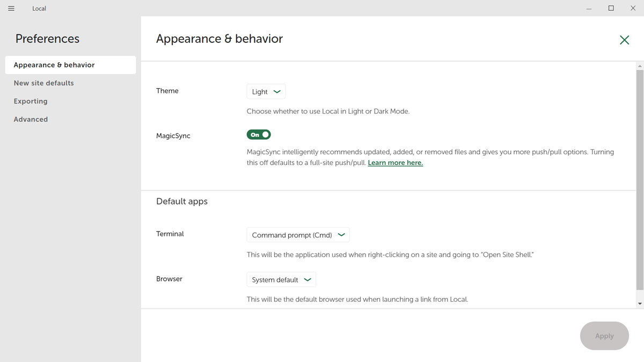Click the Default apps section heading

point(182,201)
